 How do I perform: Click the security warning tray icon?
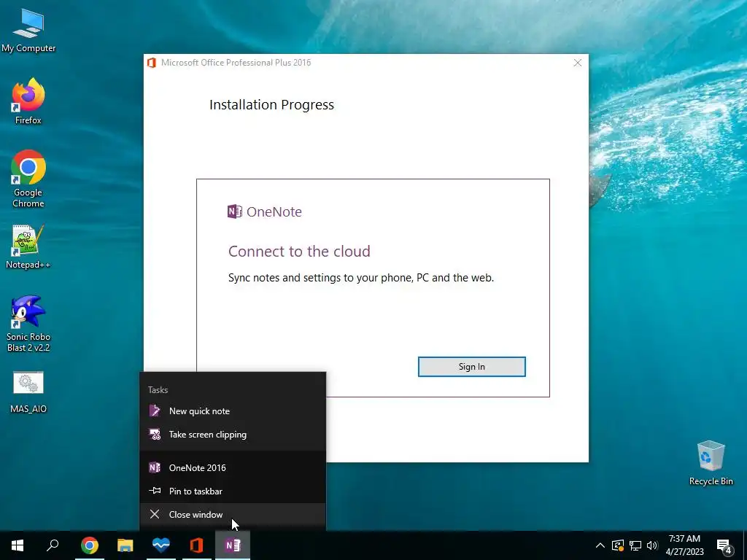618,545
